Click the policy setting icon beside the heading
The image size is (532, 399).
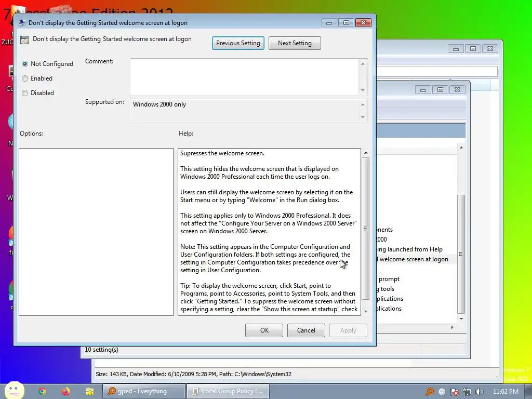[24, 40]
